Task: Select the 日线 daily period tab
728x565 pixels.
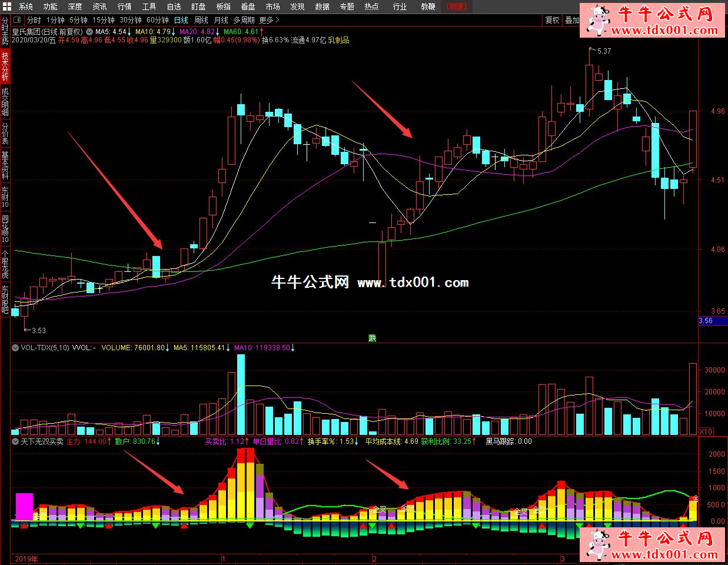Action: 181,20
